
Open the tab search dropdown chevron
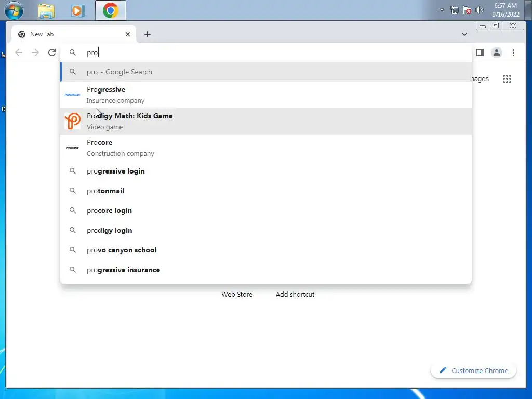(x=464, y=34)
